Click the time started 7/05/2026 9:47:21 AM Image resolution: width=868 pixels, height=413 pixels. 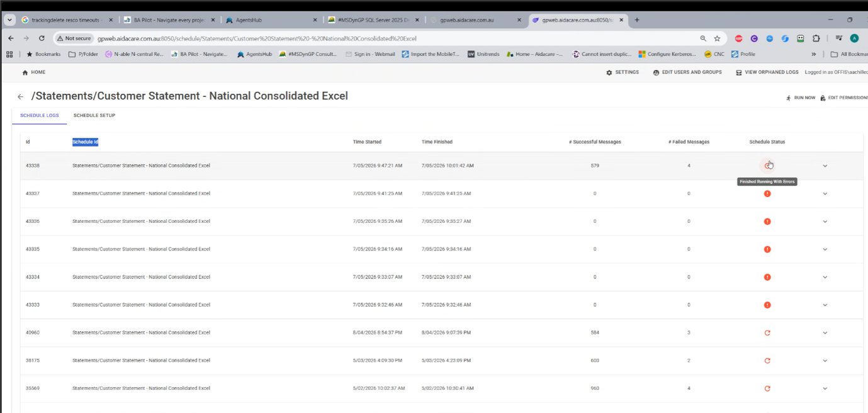coord(378,166)
